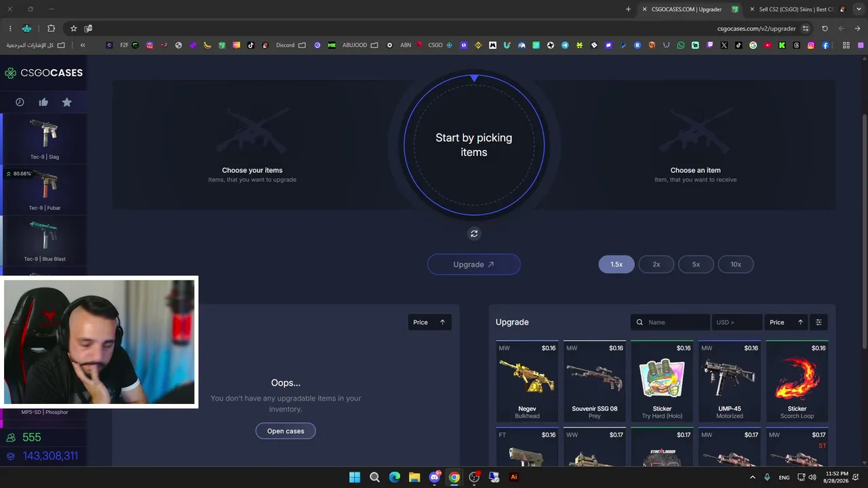868x488 pixels.
Task: Launch Microsoft Edge from the taskbar
Action: pos(395,477)
